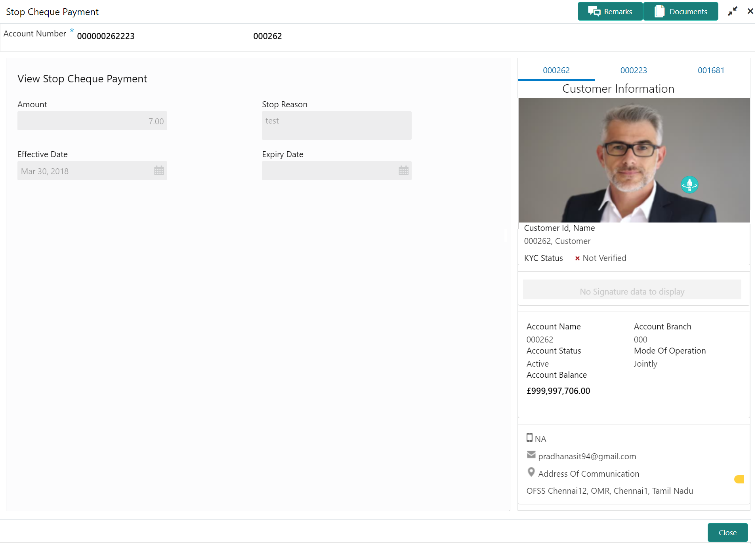Click the 'Jointly' mode of operation value
The width and height of the screenshot is (756, 544).
coord(645,364)
